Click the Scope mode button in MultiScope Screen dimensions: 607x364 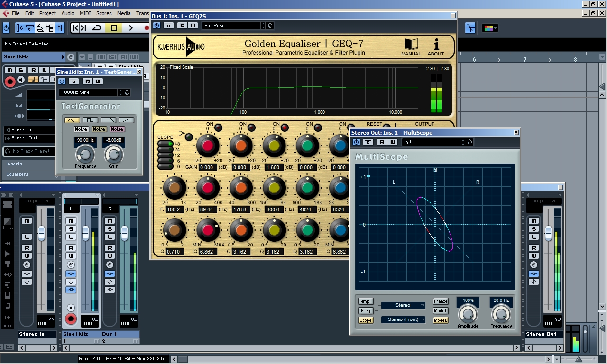point(366,320)
